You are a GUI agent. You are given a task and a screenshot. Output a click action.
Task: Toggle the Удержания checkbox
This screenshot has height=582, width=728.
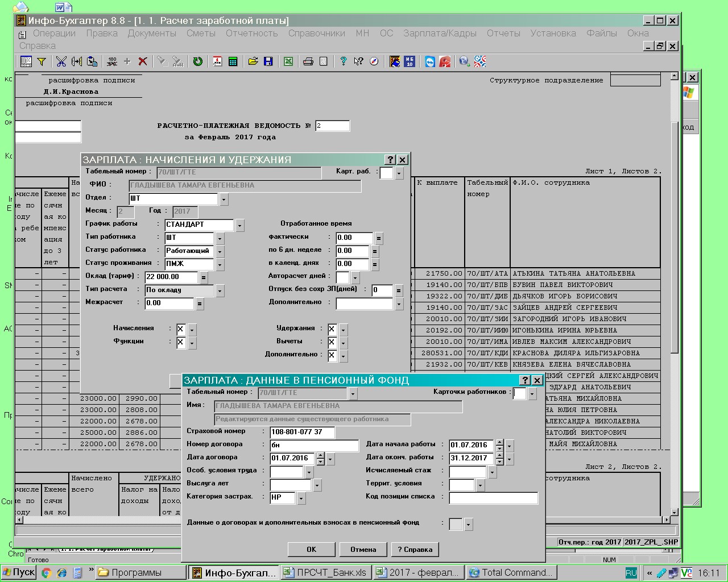pos(332,329)
